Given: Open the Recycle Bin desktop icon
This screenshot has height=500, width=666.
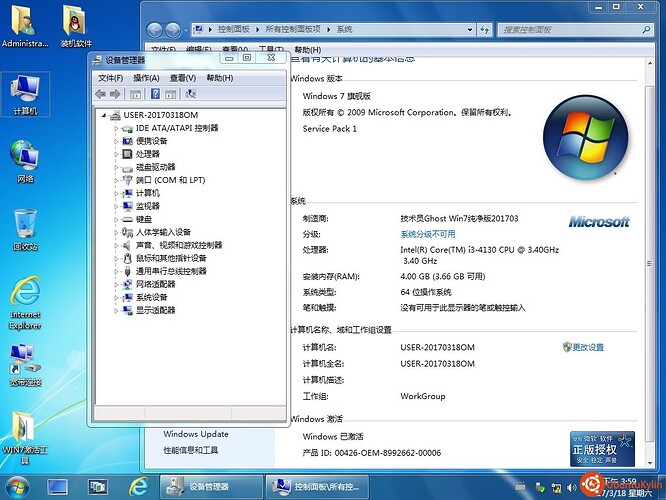Looking at the screenshot, I should point(25,225).
